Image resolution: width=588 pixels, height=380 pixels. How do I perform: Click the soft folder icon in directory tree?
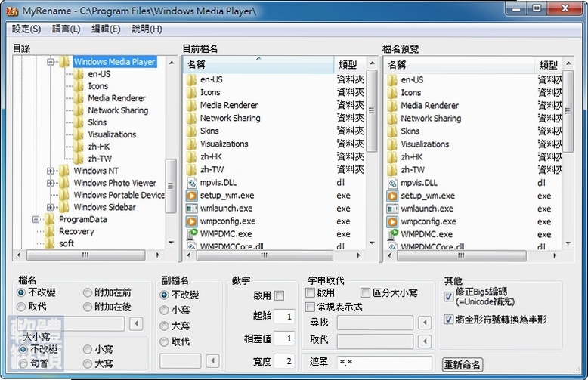(49, 243)
